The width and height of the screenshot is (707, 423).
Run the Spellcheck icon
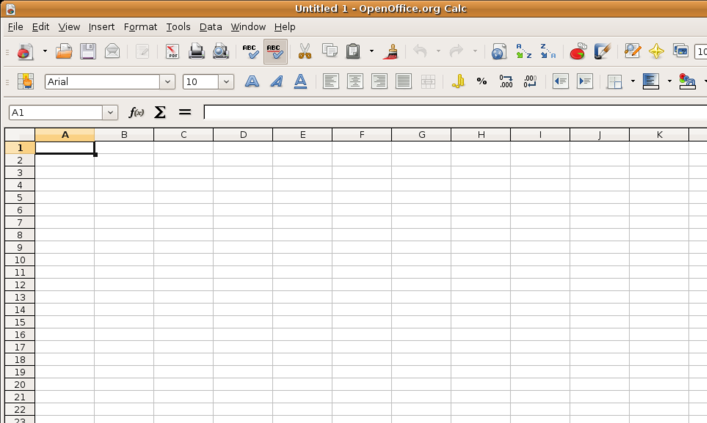(251, 51)
